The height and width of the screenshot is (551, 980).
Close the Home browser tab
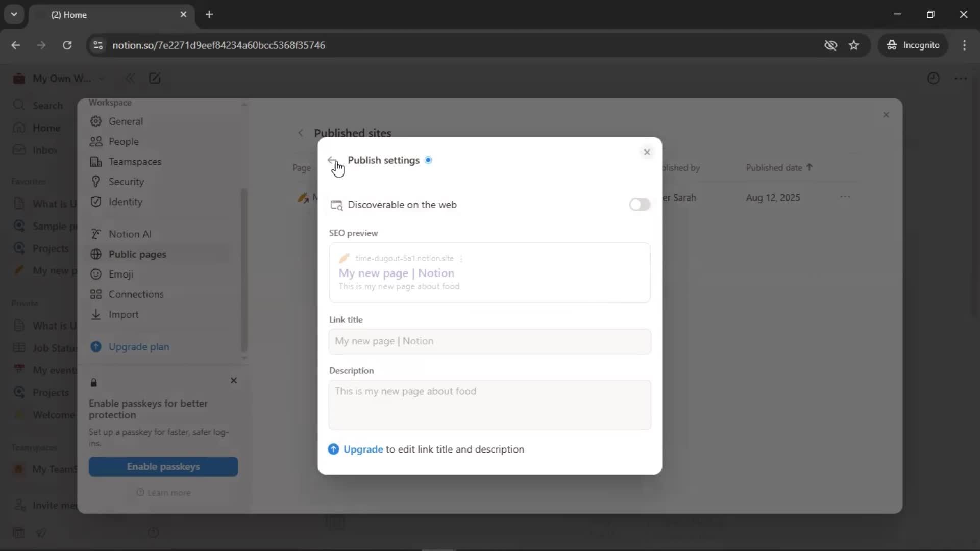[183, 15]
